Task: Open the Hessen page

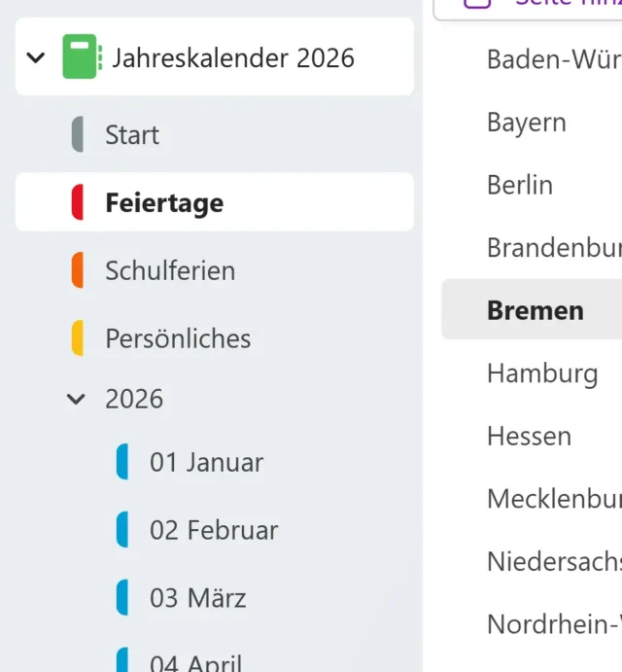Action: 531,436
